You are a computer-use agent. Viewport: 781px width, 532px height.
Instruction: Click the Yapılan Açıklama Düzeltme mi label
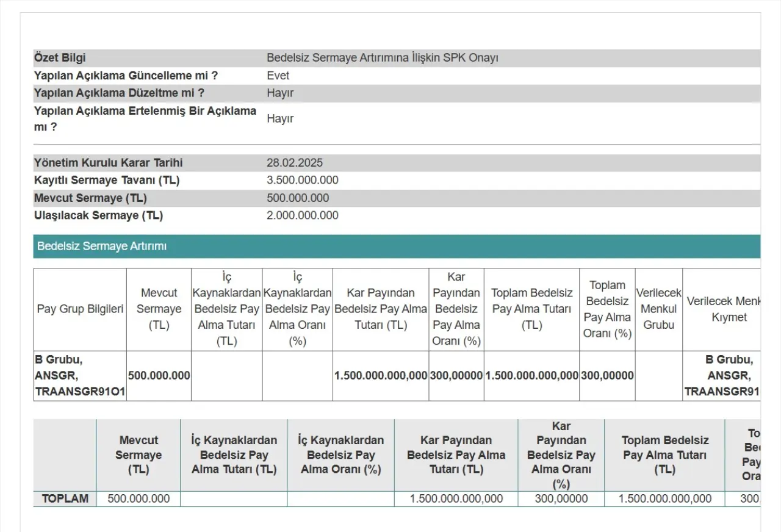[119, 93]
